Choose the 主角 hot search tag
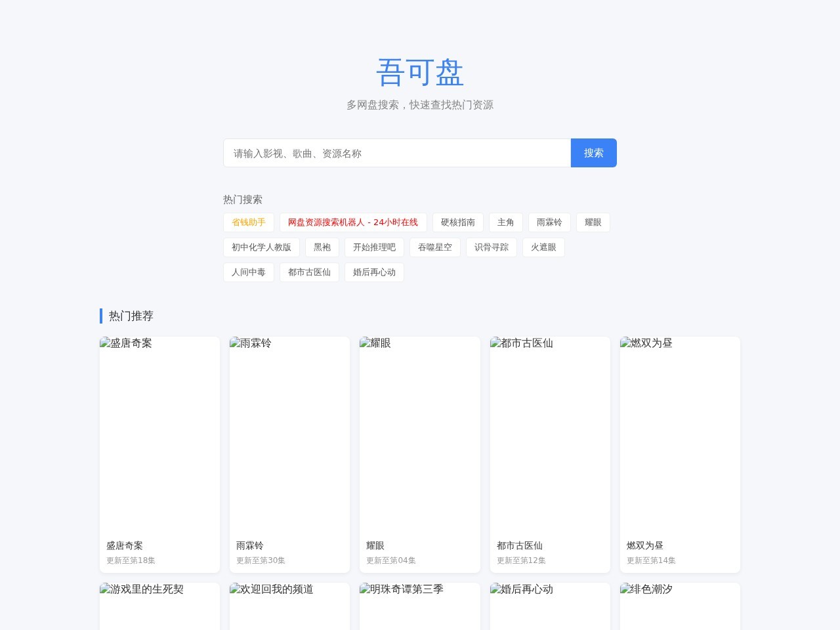Screen dimensions: 840x630 tap(506, 222)
